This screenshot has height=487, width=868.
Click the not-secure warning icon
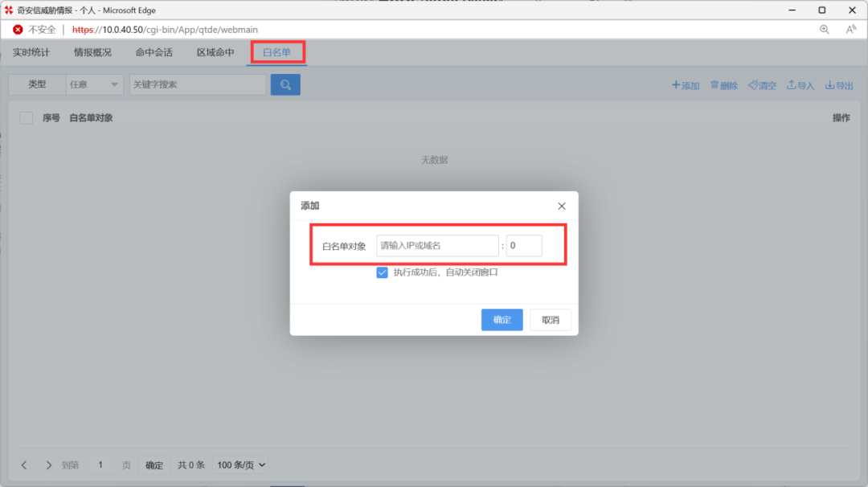click(x=18, y=30)
